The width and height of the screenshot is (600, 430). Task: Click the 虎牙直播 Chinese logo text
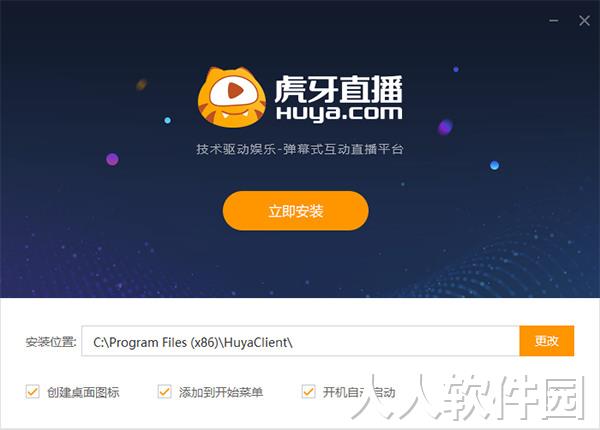tap(339, 89)
